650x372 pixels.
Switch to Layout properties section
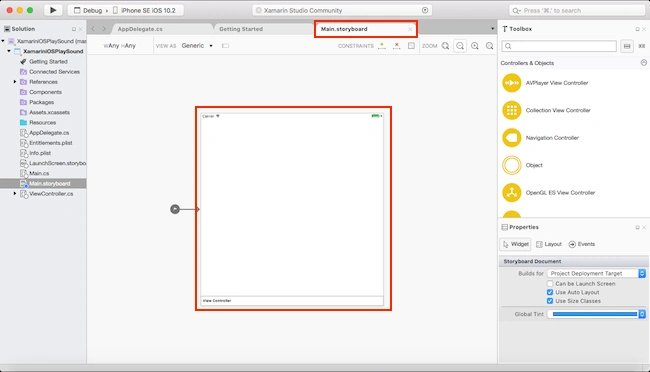click(x=549, y=244)
